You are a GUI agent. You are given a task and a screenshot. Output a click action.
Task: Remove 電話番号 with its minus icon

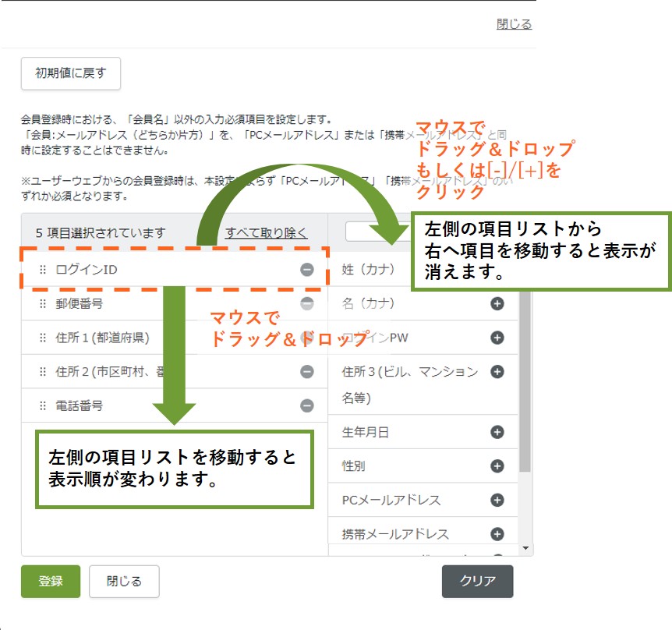point(307,405)
